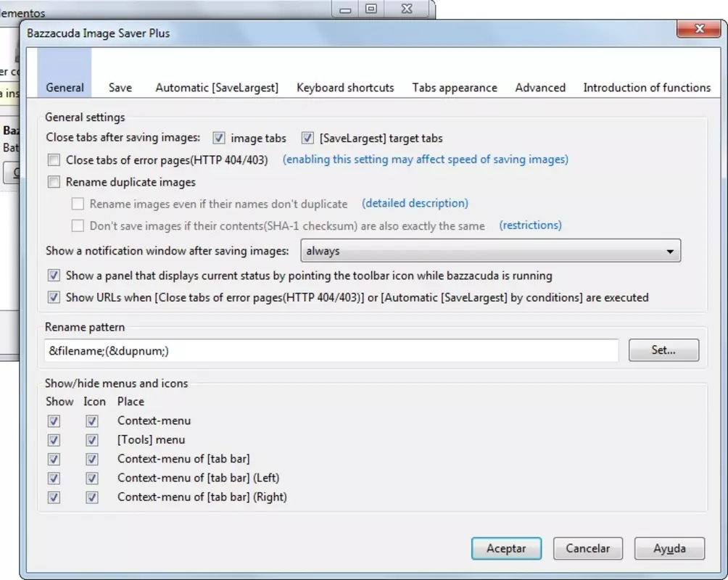Enable 'Close tabs of error pages' checkbox
The height and width of the screenshot is (580, 728).
pos(54,160)
